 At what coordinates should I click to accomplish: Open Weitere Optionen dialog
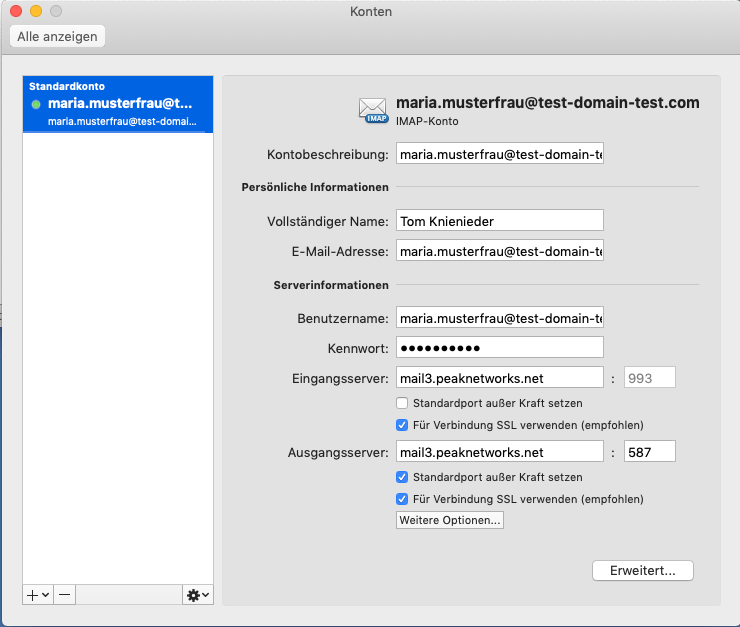point(450,521)
